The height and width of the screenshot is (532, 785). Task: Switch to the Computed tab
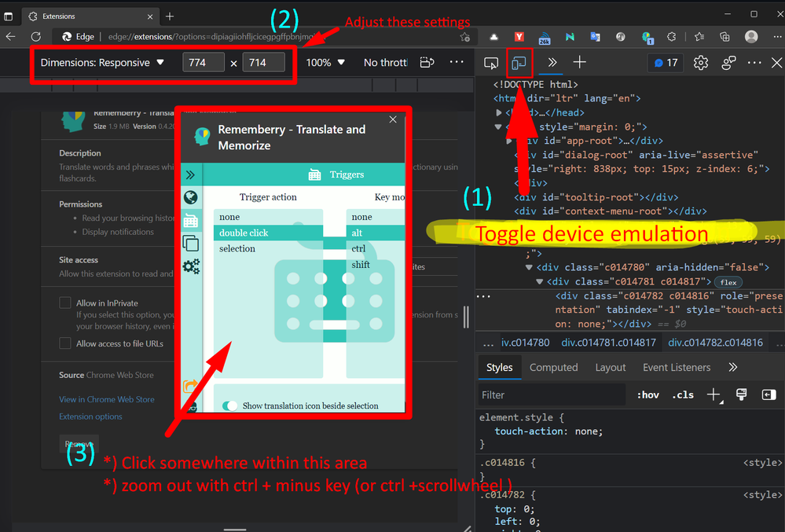point(553,367)
